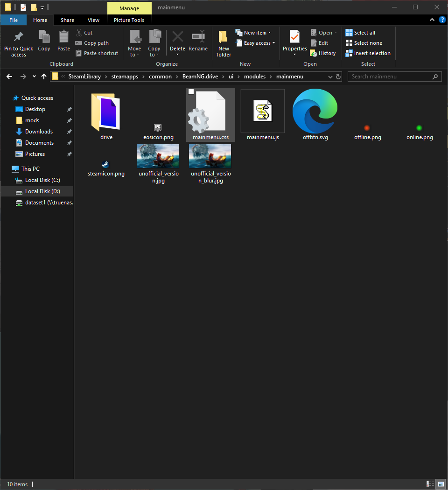
Task: Select the offbtn.svg Edge icon file
Action: [x=315, y=114]
